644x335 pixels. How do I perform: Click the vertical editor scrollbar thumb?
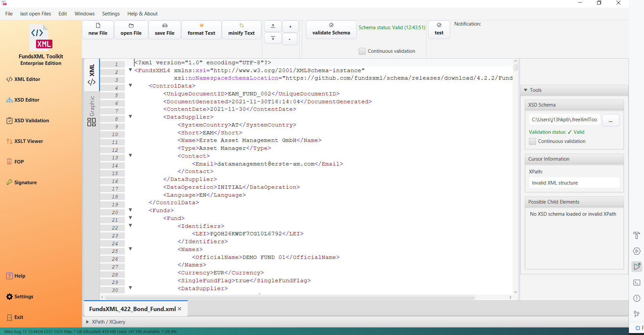(515, 67)
